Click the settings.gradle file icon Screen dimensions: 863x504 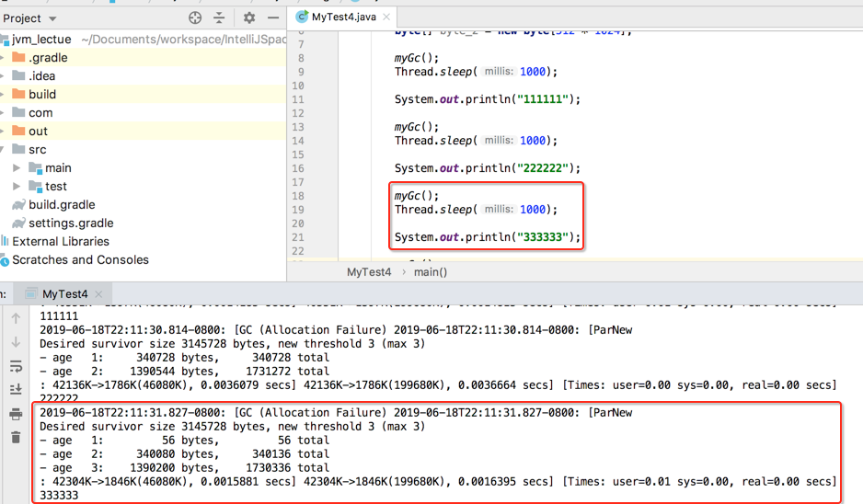(18, 223)
